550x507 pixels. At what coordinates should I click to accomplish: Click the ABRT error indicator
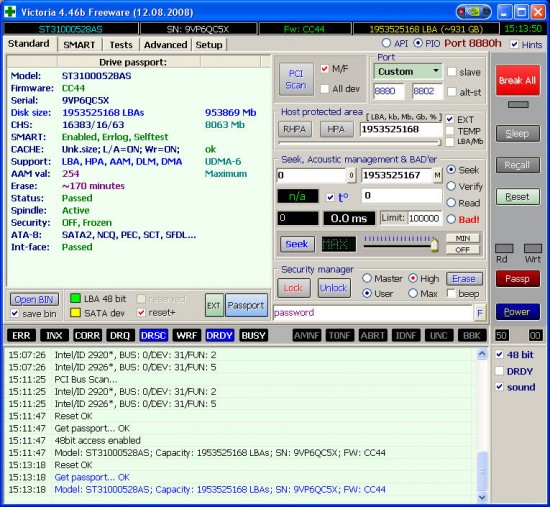373,335
